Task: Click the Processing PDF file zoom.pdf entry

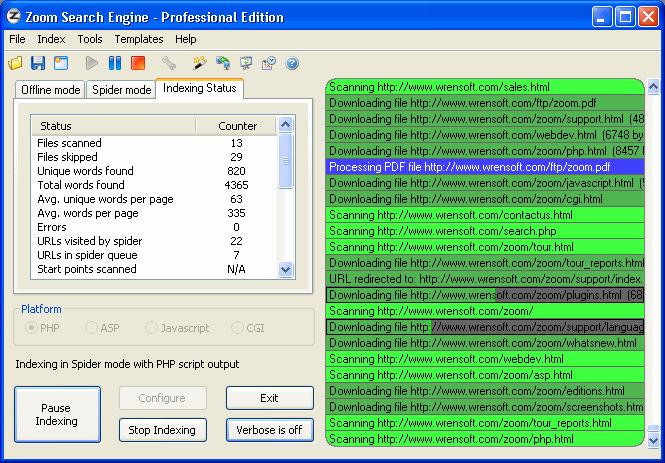Action: coord(485,167)
